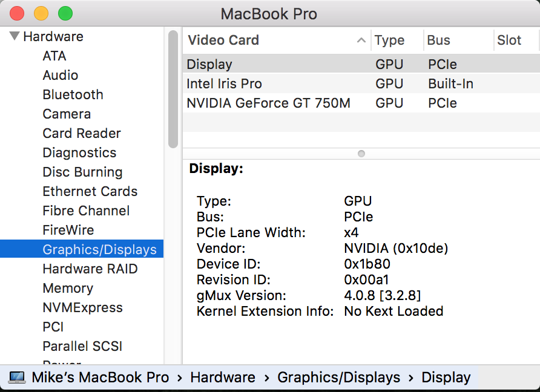540x392 pixels.
Task: Select Memory in the sidebar
Action: coord(68,288)
